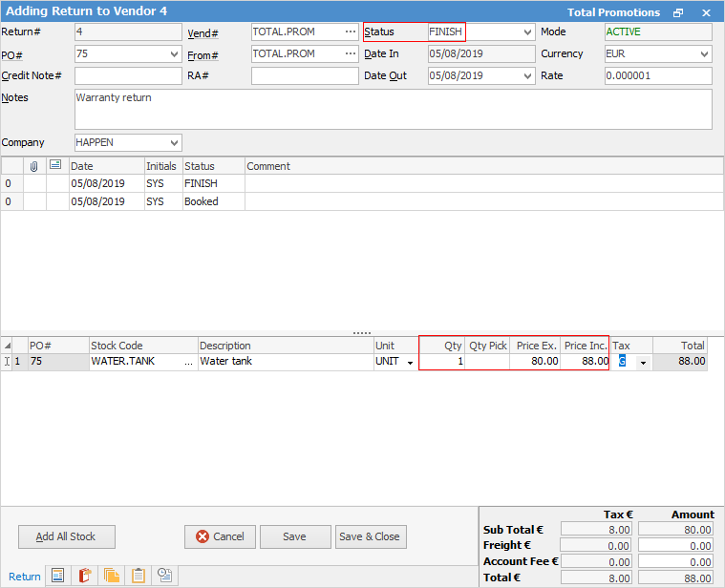725x588 pixels.
Task: Click the Vend# ellipsis lookup button
Action: pyautogui.click(x=351, y=31)
